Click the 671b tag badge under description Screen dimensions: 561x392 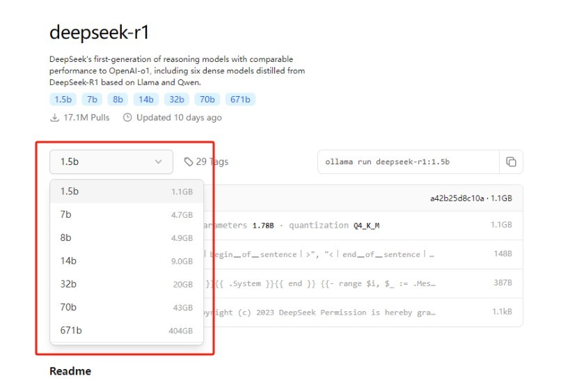tap(240, 100)
